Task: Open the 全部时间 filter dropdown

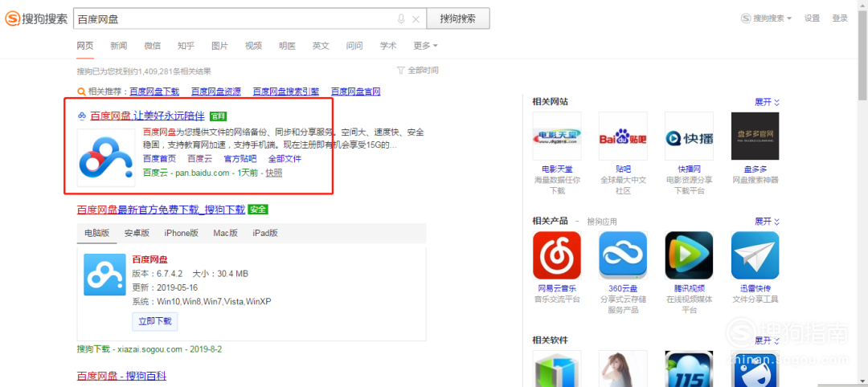Action: click(418, 71)
